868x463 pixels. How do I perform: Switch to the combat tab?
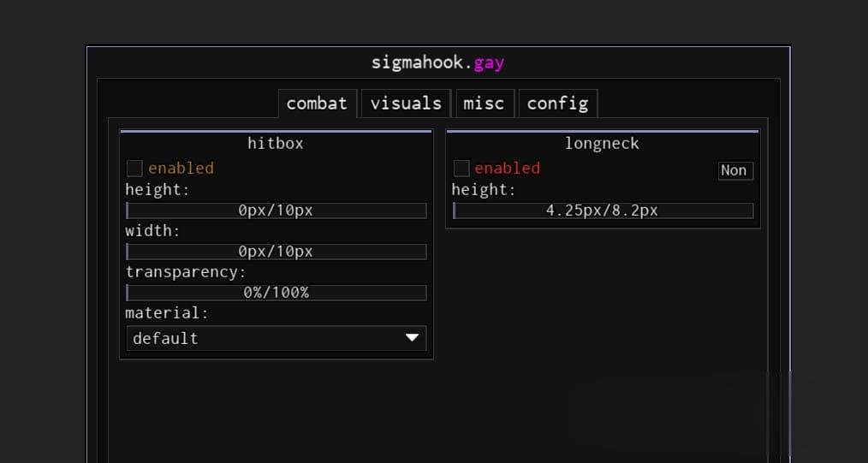point(316,104)
